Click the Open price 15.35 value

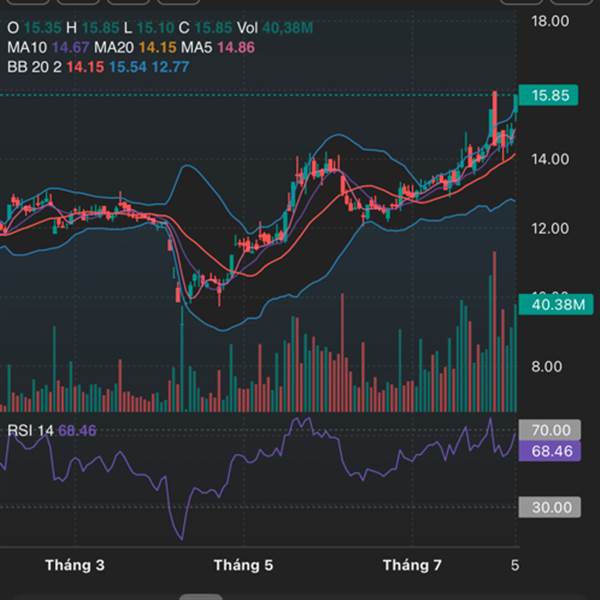[43, 28]
